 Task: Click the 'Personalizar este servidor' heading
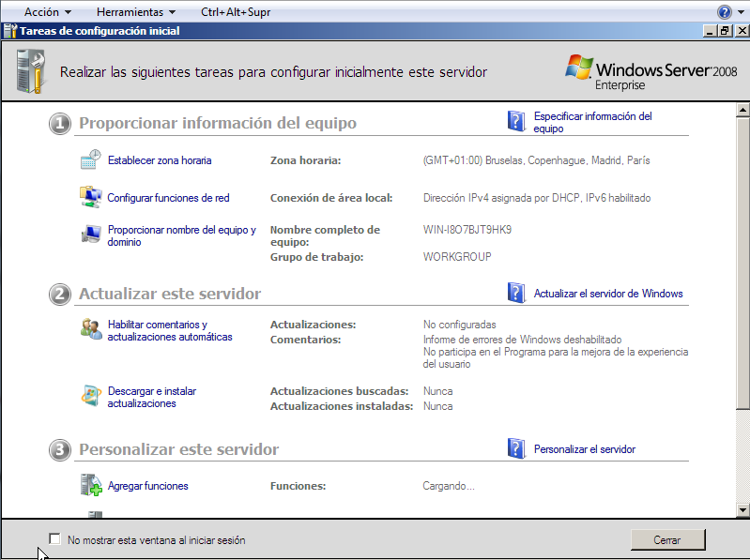179,449
